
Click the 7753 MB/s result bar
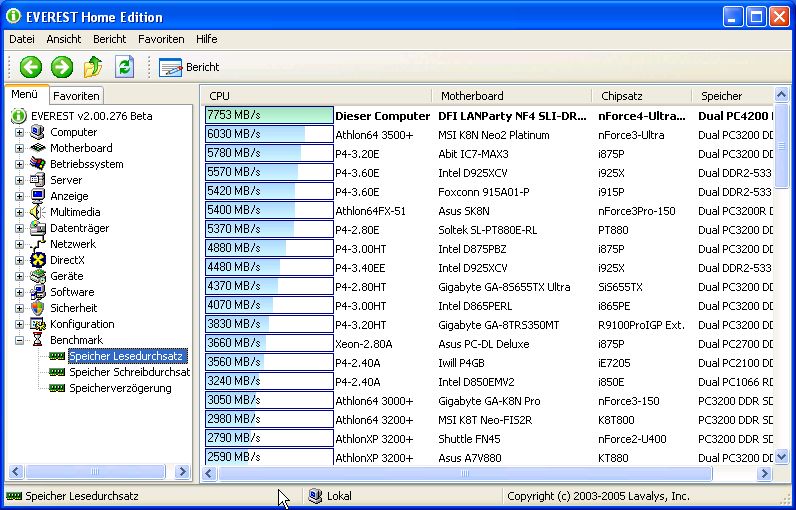(269, 115)
